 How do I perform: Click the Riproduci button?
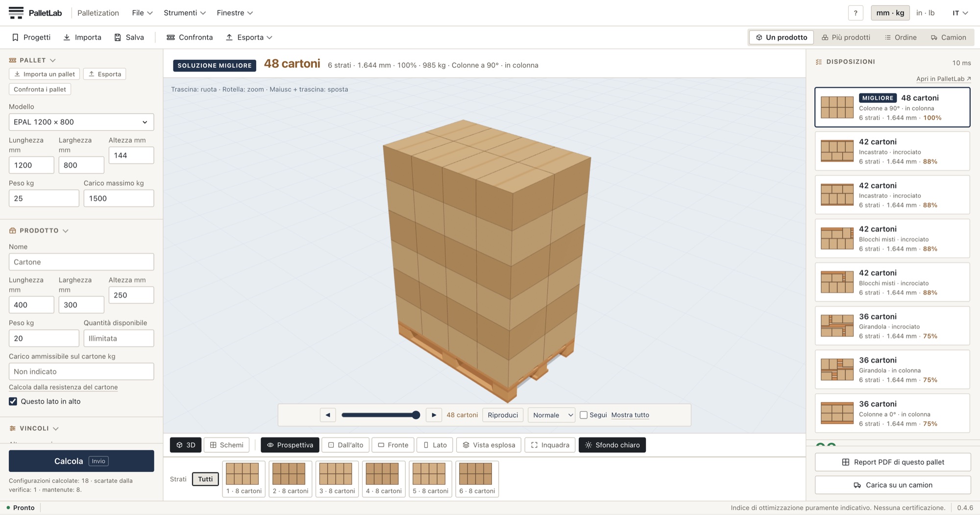pos(503,415)
